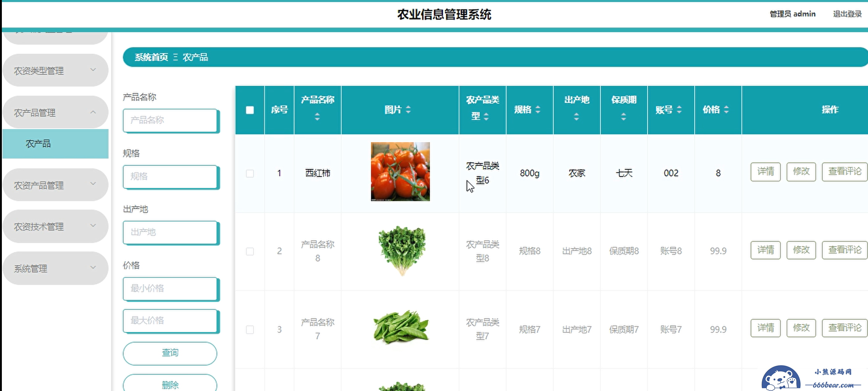Sort by 规格 column arrows
This screenshot has height=391, width=868.
coord(538,109)
